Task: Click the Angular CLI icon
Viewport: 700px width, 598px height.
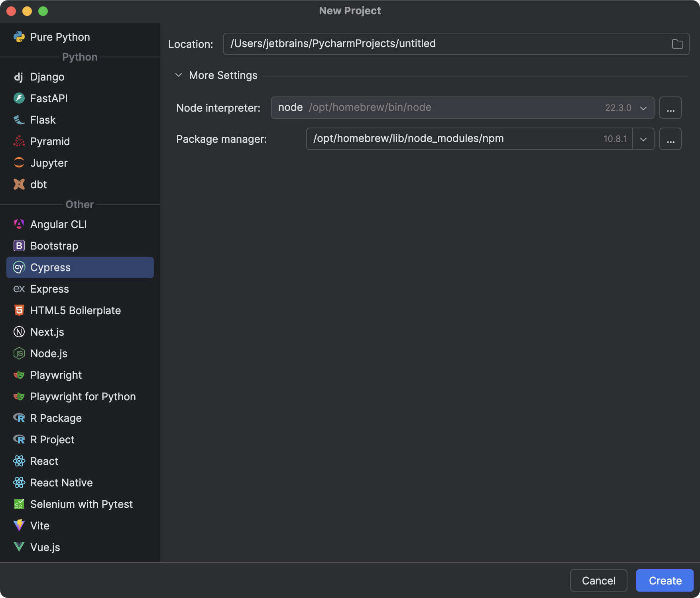Action: coord(19,224)
